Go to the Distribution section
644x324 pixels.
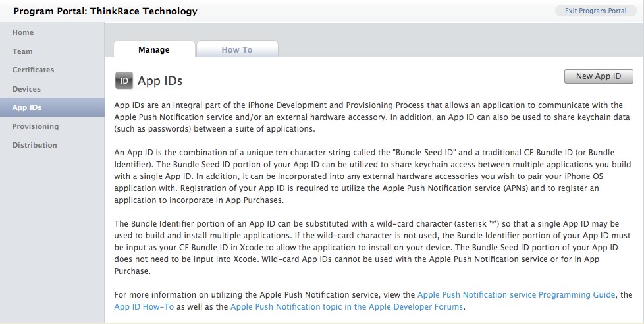click(x=34, y=145)
